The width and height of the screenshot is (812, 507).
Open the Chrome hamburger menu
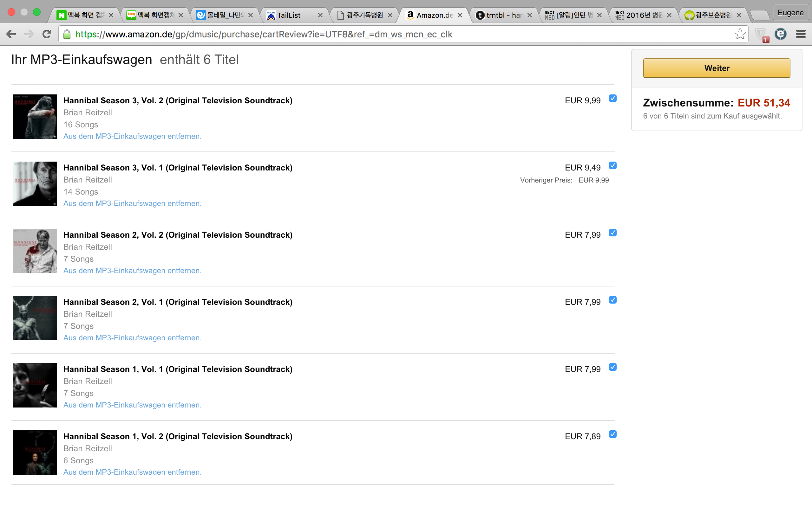click(801, 34)
